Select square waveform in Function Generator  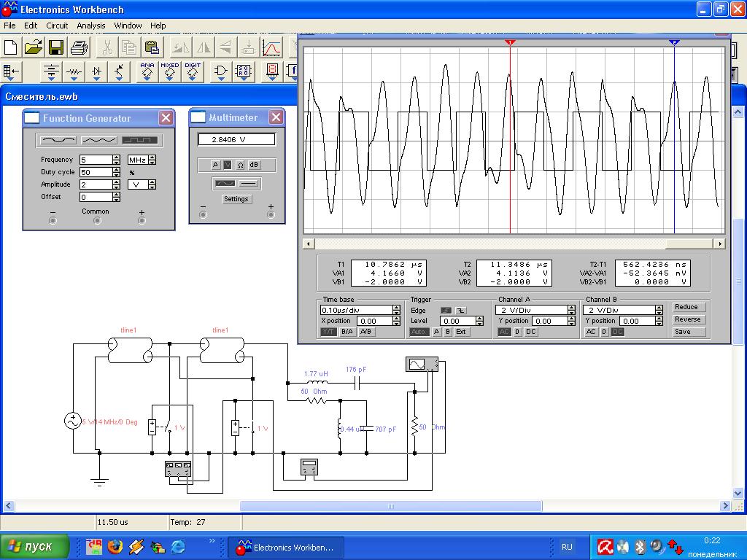139,140
